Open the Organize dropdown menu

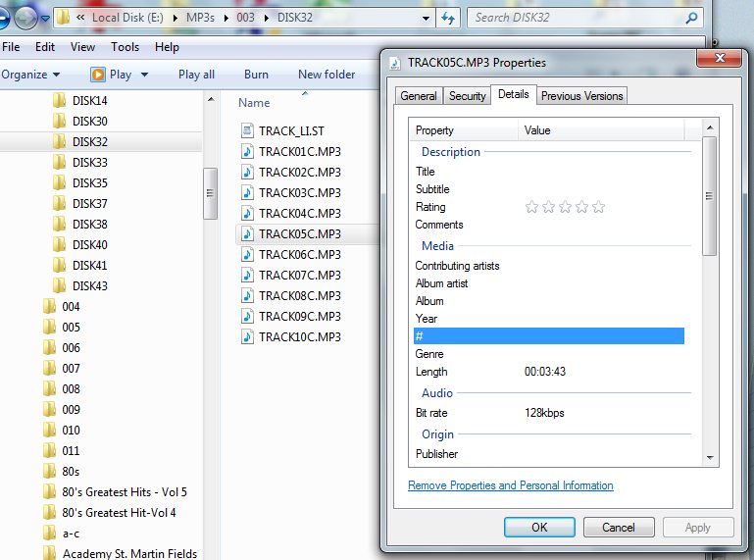tap(29, 74)
